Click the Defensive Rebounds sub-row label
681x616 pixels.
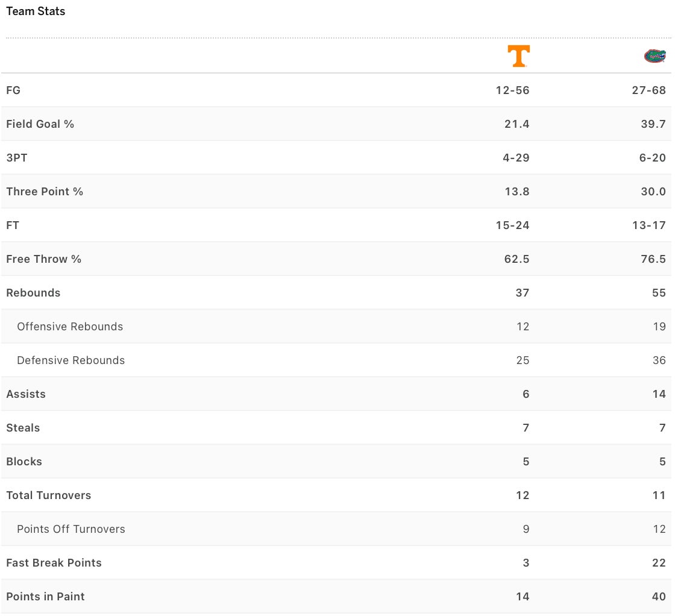click(x=71, y=360)
